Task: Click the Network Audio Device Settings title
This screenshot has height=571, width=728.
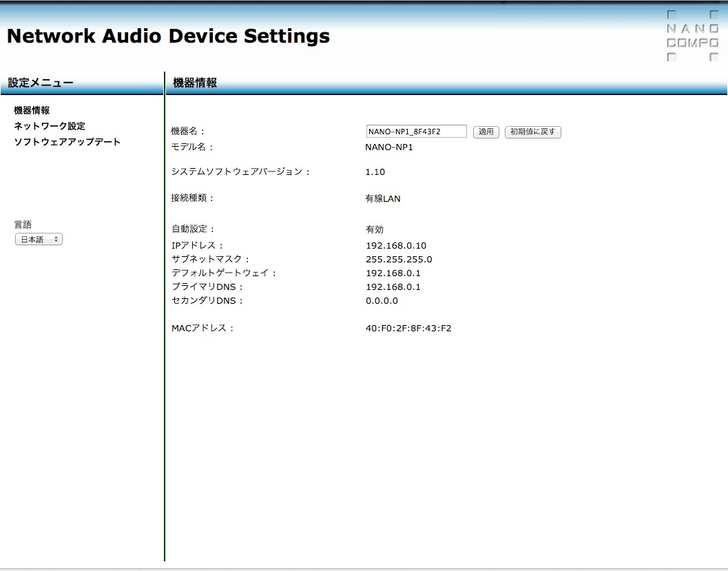Action: click(168, 36)
